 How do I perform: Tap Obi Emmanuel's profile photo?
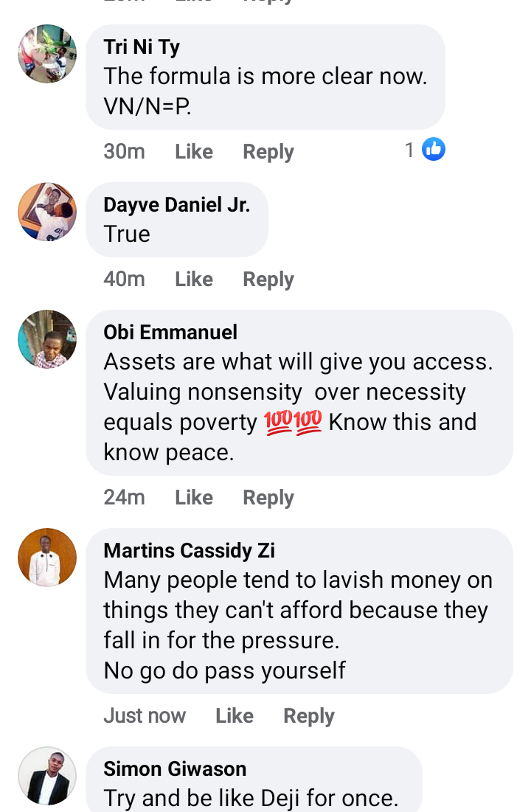(47, 339)
